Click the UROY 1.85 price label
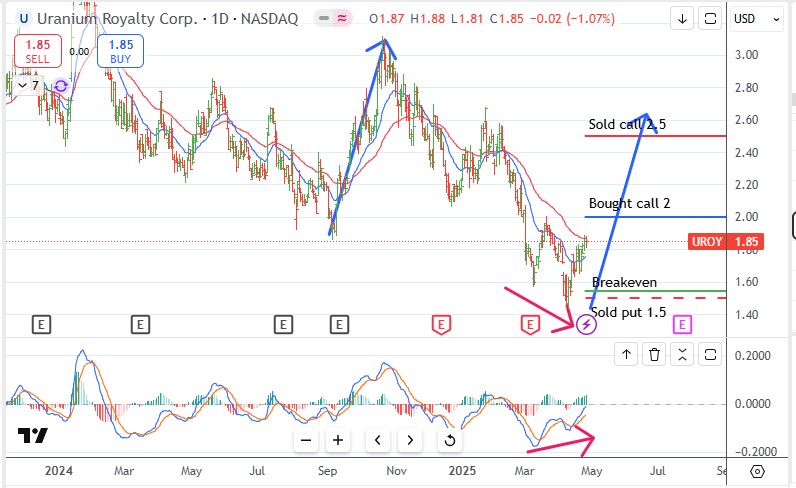 coord(726,241)
